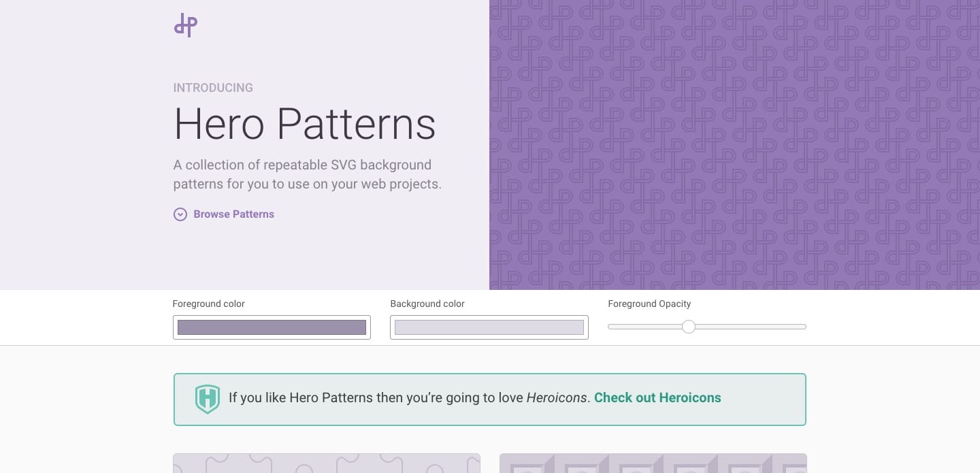
Task: Click the purple pattern preview panel
Action: [734, 145]
